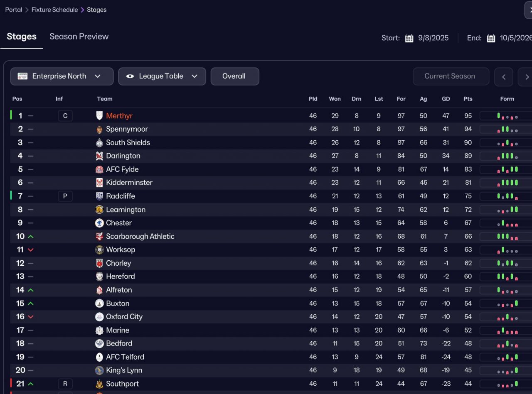This screenshot has height=394, width=532.
Task: Sort table by Pts column header
Action: (x=468, y=99)
